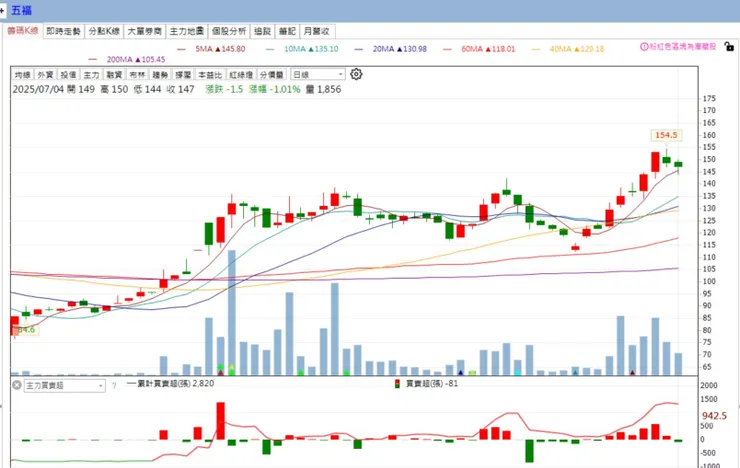Click the unlock padlock icon
This screenshot has height=468, width=740.
(x=729, y=46)
